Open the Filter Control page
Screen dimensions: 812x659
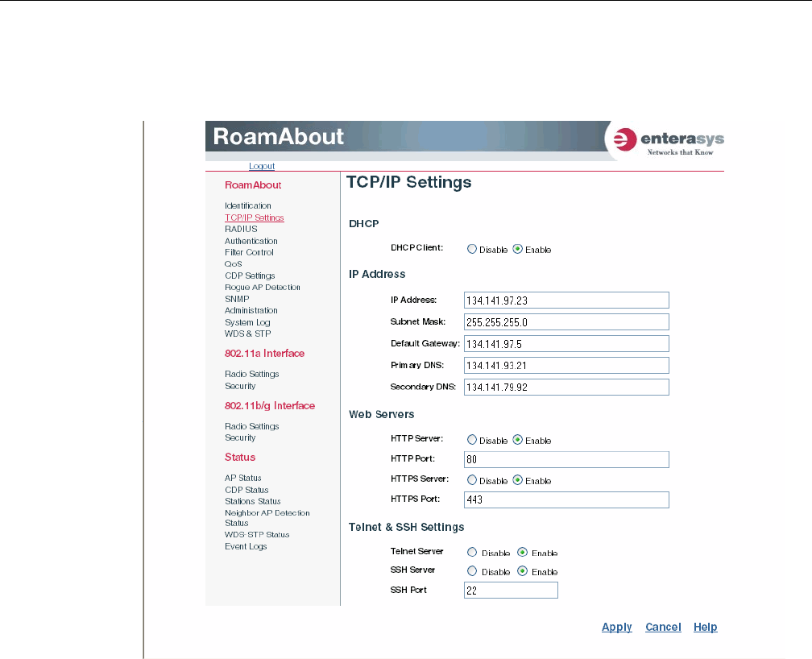coord(249,252)
